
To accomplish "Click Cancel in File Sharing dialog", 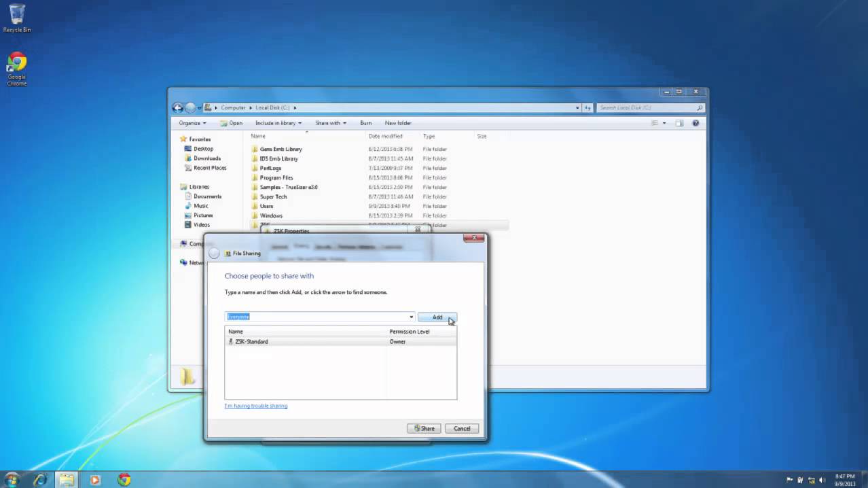I will 462,428.
